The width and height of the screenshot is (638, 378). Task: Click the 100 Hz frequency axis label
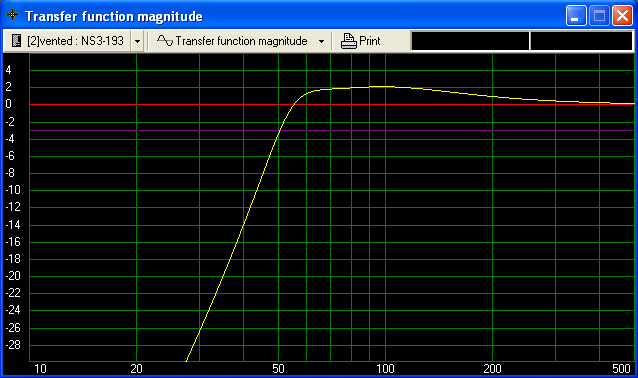pyautogui.click(x=385, y=369)
